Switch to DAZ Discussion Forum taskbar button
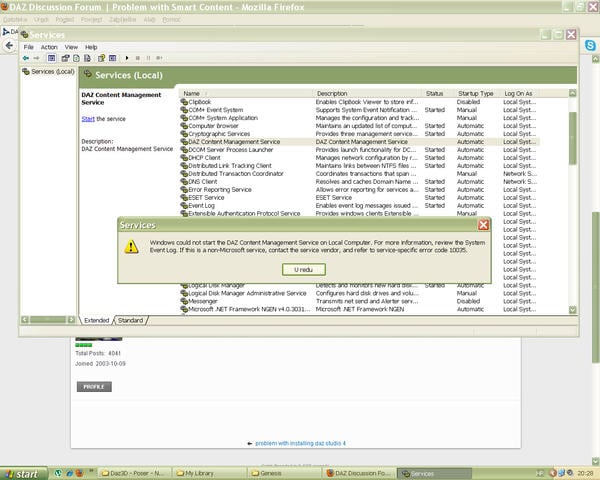The image size is (600, 480). click(359, 473)
